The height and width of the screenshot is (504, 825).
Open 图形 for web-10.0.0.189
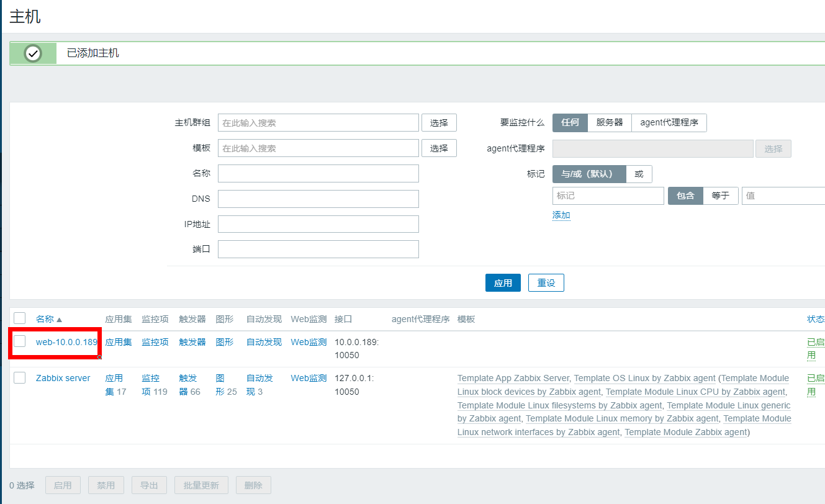[225, 342]
